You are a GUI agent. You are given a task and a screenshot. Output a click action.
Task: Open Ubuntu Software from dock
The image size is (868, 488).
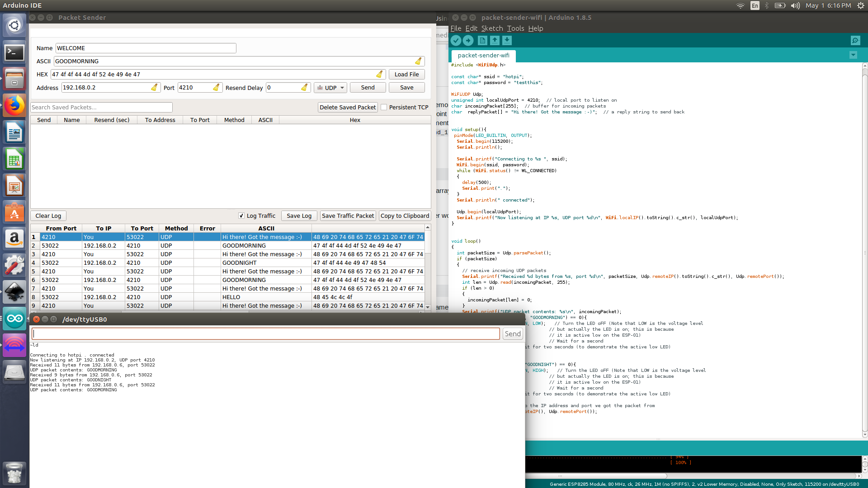14,212
